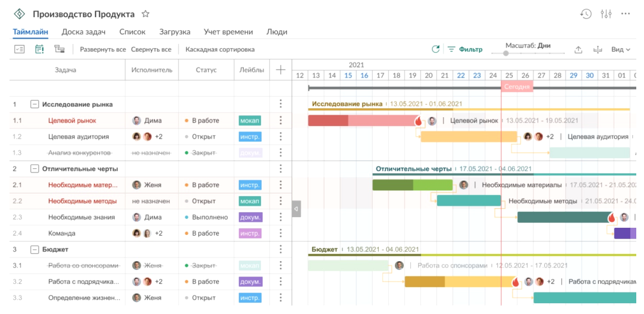Open the top-right three-dot project menu
The height and width of the screenshot is (314, 644).
(625, 14)
